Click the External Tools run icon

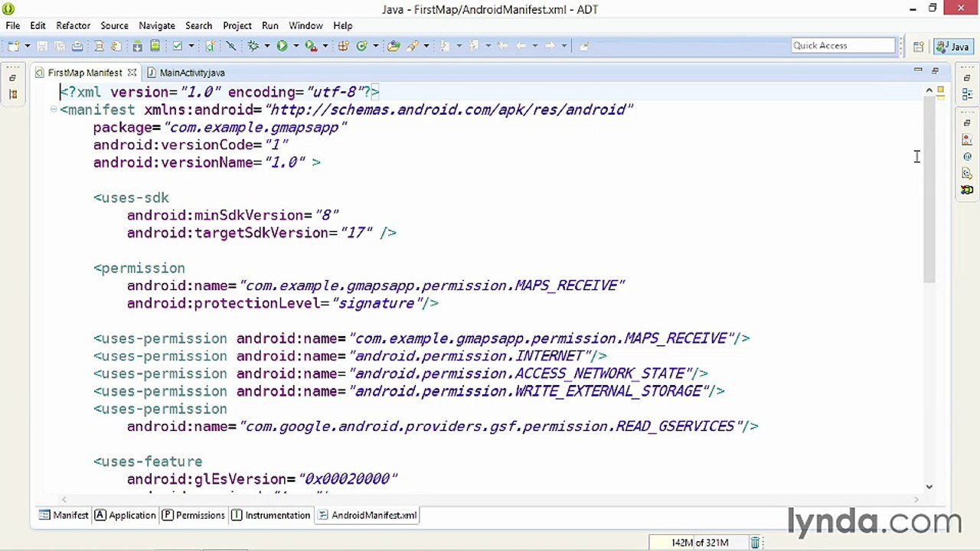[311, 46]
